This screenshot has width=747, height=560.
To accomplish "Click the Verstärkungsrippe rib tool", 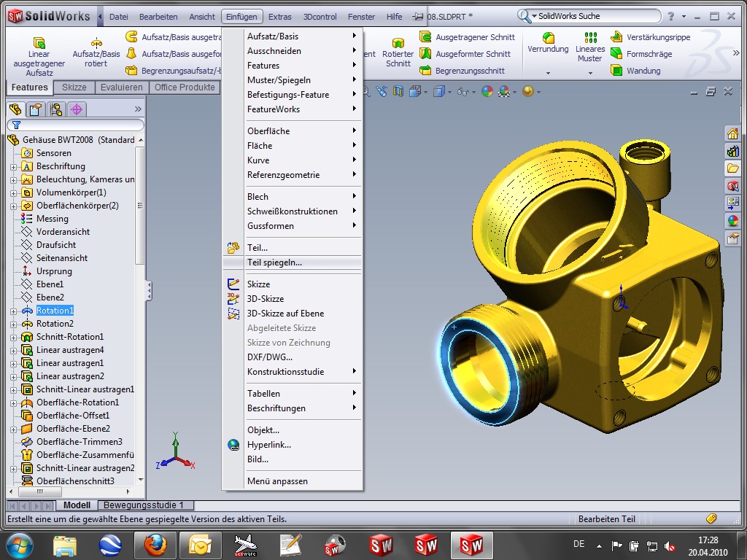I will coord(657,37).
